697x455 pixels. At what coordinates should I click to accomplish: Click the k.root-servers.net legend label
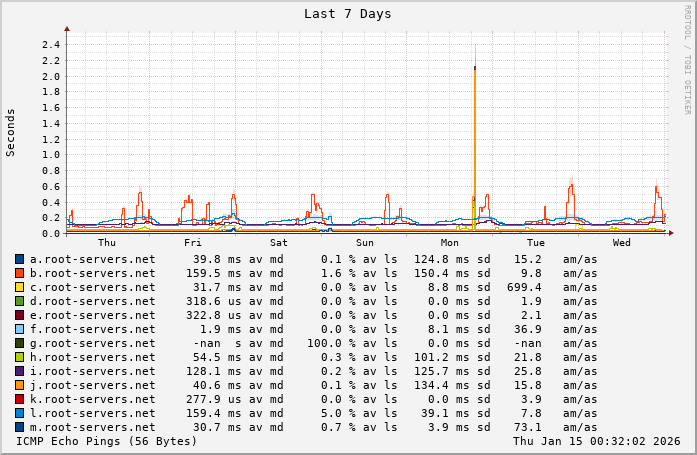point(92,399)
